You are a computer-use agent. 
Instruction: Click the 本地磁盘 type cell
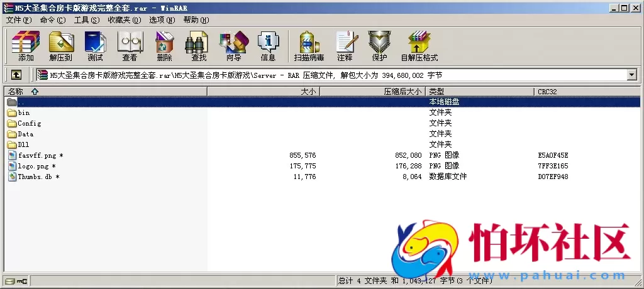click(x=444, y=102)
